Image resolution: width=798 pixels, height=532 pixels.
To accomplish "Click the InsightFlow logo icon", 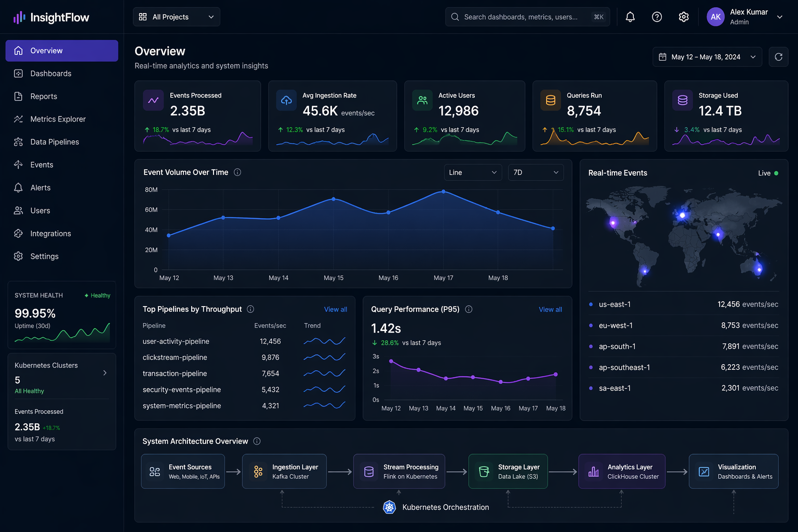I will pyautogui.click(x=19, y=17).
